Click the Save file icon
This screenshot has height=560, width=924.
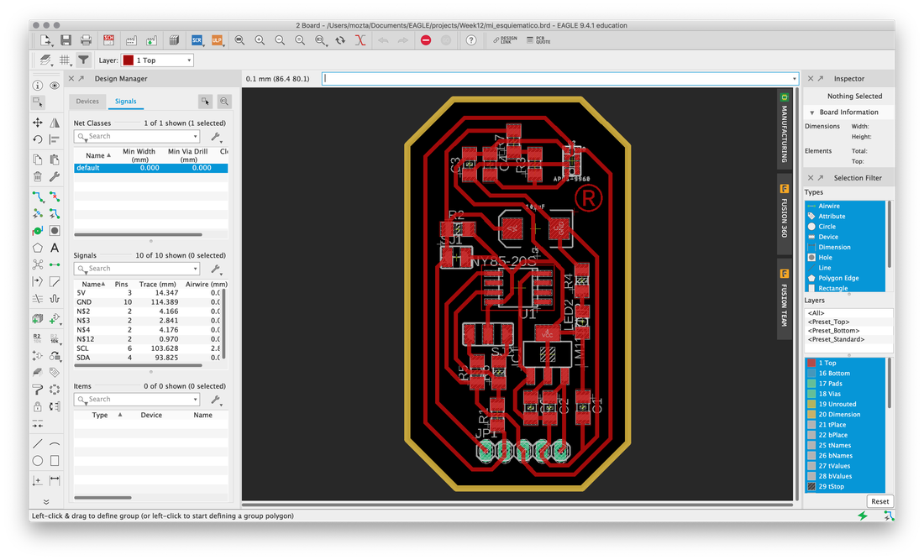point(66,40)
